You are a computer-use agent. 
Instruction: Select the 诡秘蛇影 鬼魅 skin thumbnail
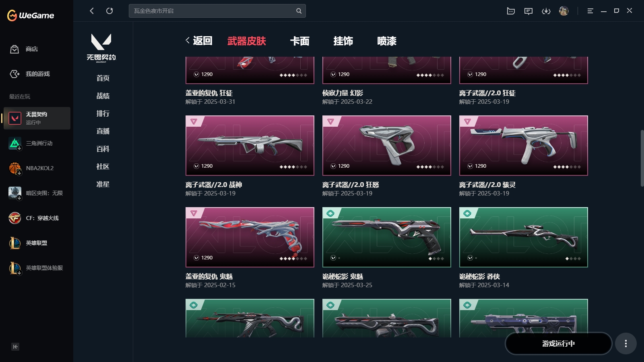tap(387, 237)
